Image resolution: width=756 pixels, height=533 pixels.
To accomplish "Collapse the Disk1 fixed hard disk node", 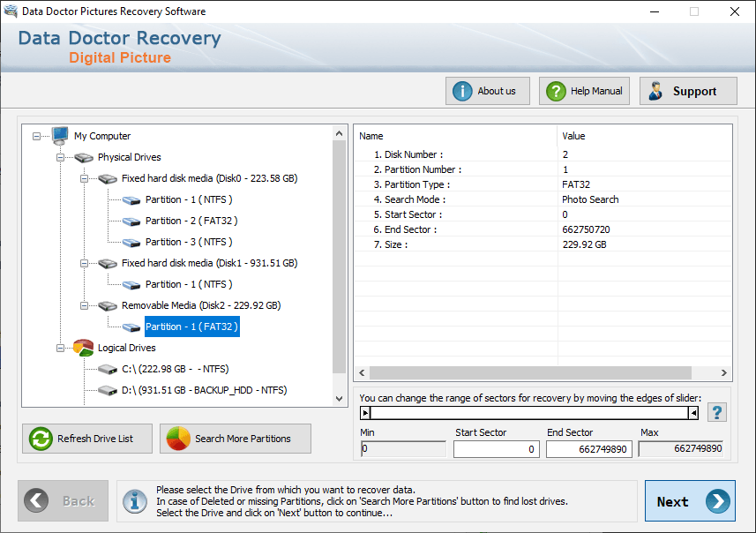I will tap(84, 263).
